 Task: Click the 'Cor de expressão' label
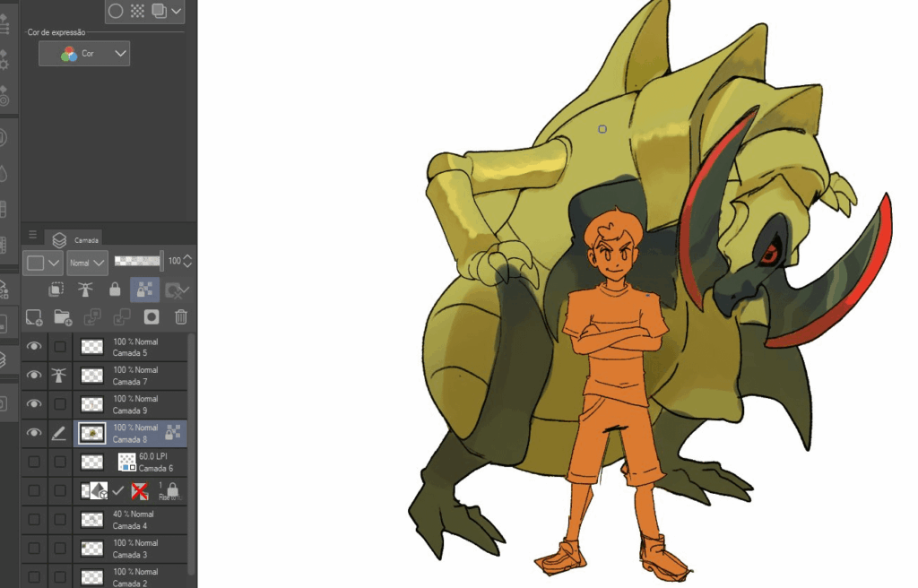tap(56, 32)
